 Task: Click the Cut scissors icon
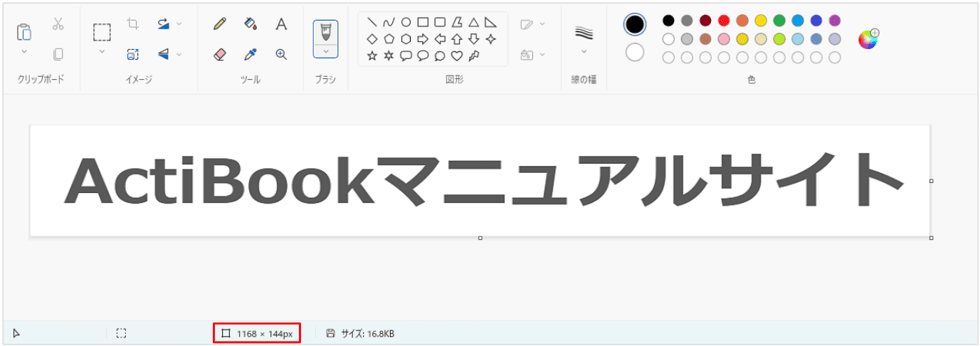point(58,24)
